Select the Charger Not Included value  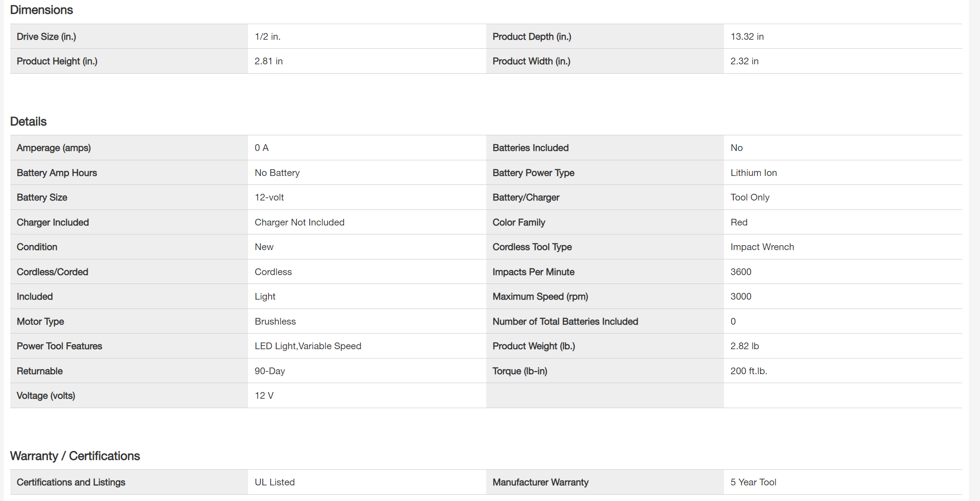tap(299, 222)
